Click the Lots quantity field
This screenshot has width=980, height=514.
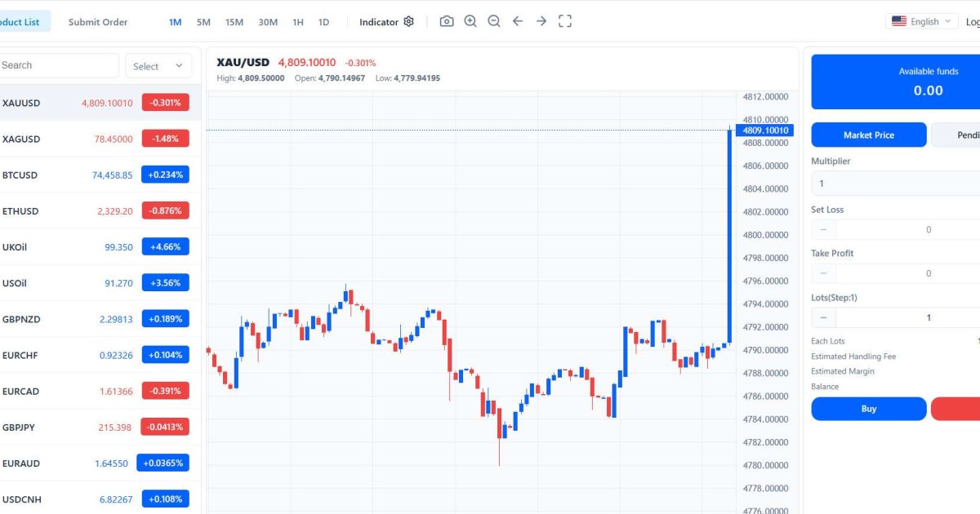tap(907, 317)
